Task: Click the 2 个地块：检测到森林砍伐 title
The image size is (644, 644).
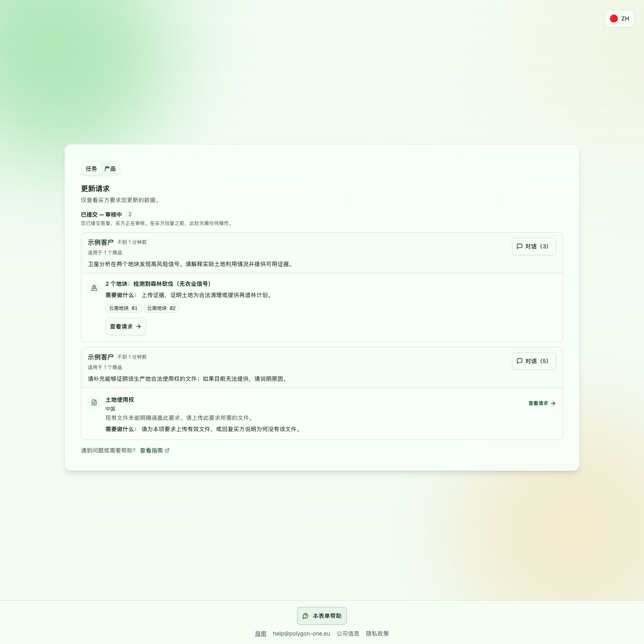Action: point(158,284)
